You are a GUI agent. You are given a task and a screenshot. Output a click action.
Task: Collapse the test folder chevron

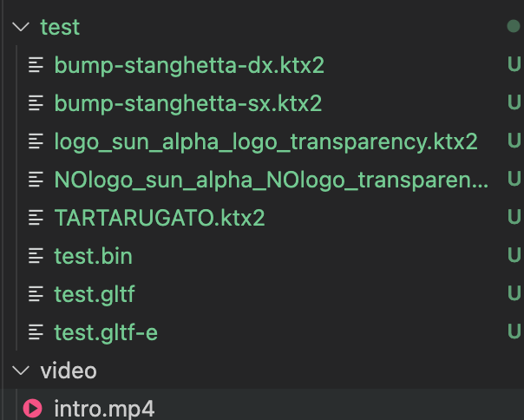[20, 27]
